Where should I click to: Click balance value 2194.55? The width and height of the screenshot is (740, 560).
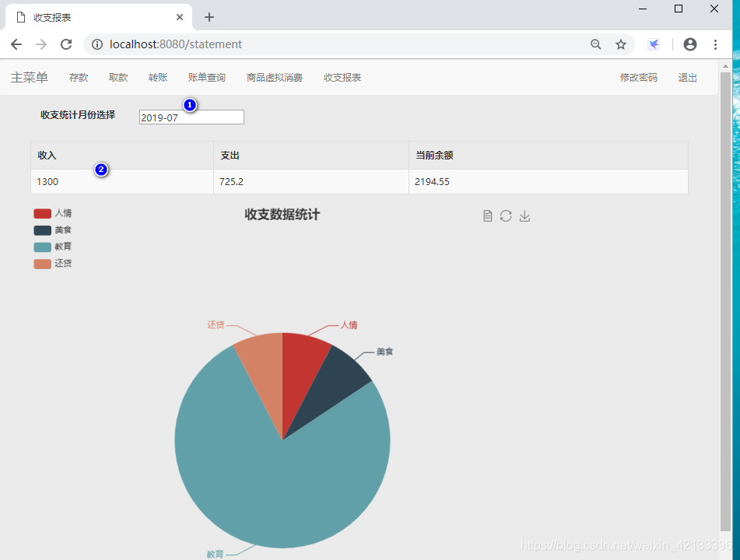coord(432,182)
